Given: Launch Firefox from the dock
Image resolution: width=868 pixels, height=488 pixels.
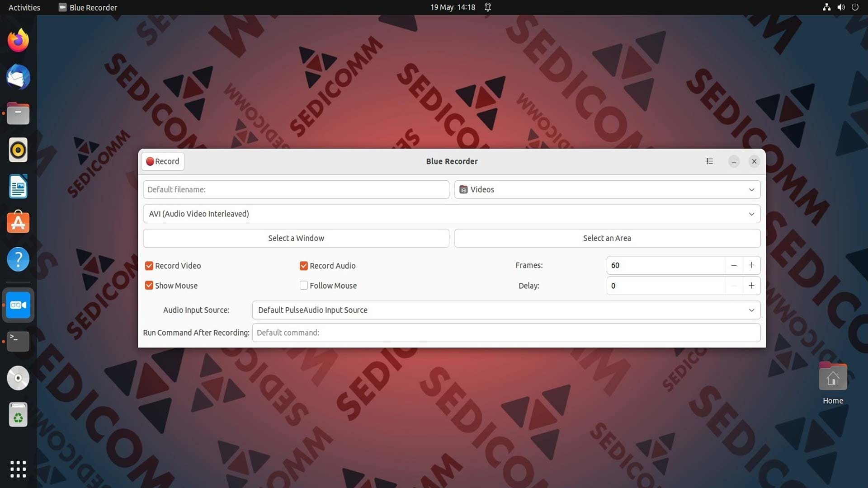Looking at the screenshot, I should (18, 41).
